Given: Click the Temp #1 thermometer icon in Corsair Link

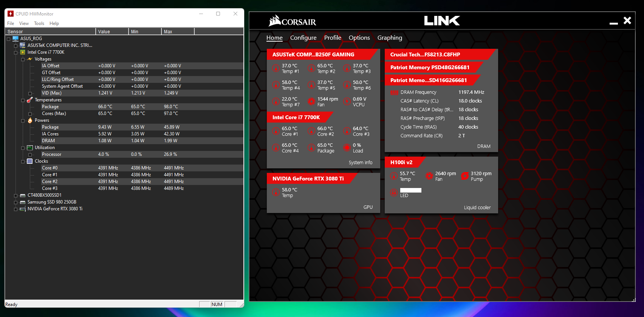Looking at the screenshot, I should (x=276, y=68).
